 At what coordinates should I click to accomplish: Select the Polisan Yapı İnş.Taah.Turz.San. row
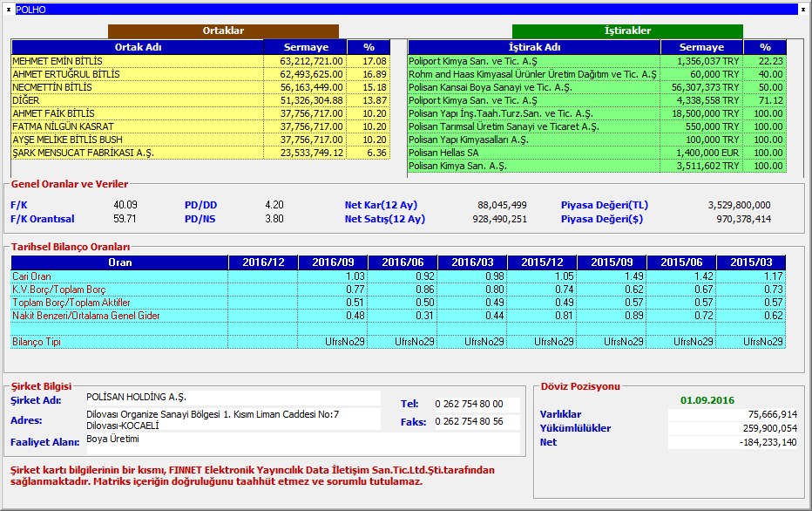[597, 113]
